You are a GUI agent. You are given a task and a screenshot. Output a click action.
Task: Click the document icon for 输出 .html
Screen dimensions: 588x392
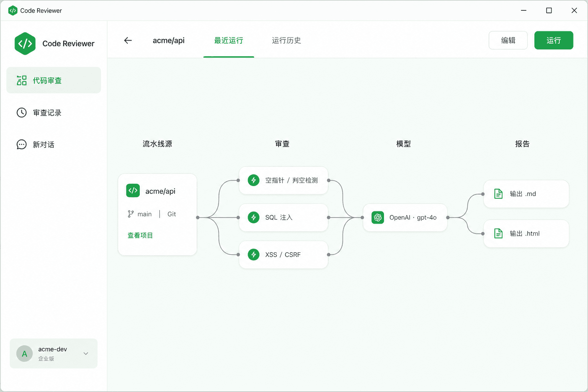tap(498, 234)
